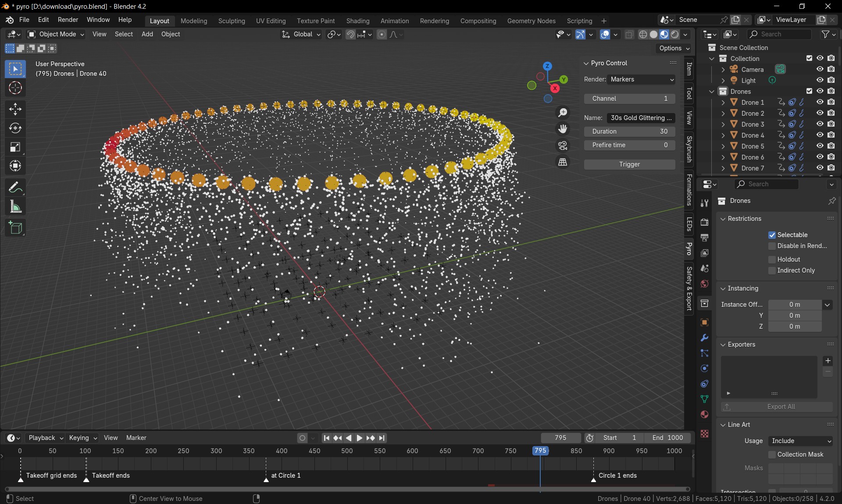Activate the Annotate tool

[x=15, y=188]
